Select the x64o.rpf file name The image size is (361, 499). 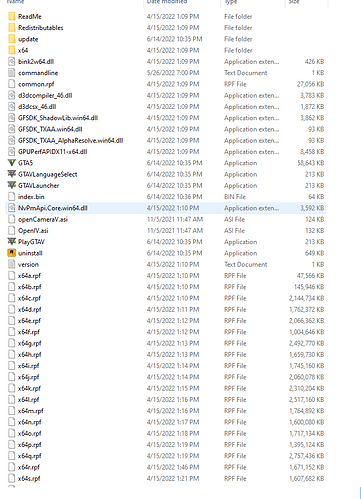[x=30, y=434]
